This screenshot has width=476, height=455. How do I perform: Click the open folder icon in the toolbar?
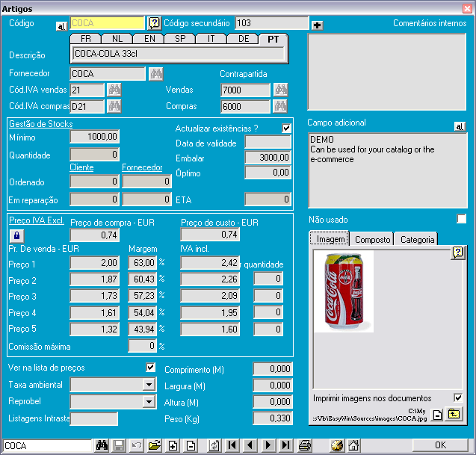coord(155,445)
